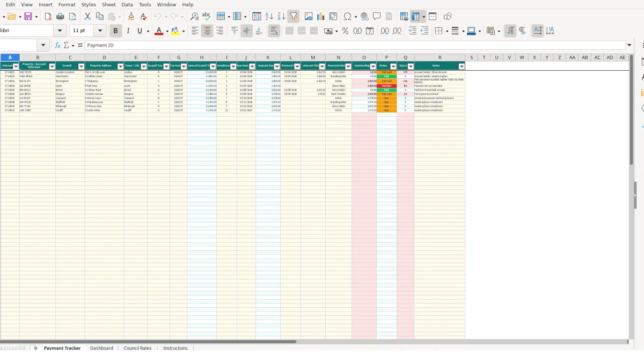
Task: Select the Clone Formatting paintbrush
Action: pyautogui.click(x=131, y=17)
